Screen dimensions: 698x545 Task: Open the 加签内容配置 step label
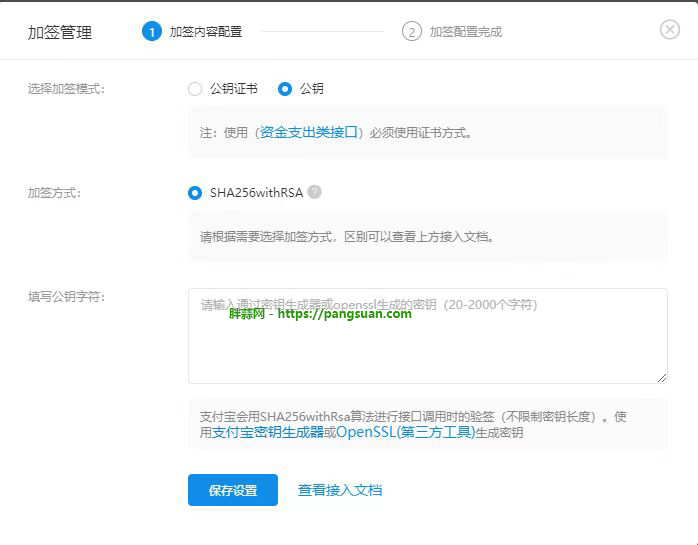click(x=206, y=32)
